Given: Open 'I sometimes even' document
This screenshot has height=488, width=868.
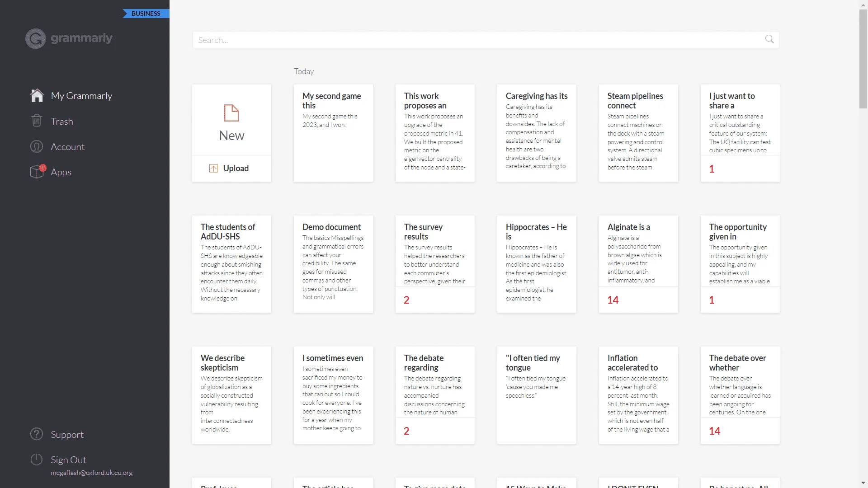Looking at the screenshot, I should [333, 395].
